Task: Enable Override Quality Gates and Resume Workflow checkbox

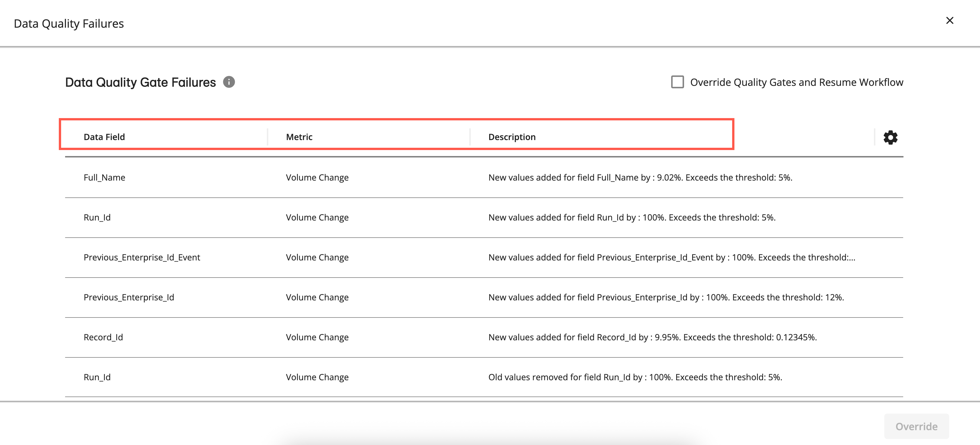Action: tap(677, 82)
